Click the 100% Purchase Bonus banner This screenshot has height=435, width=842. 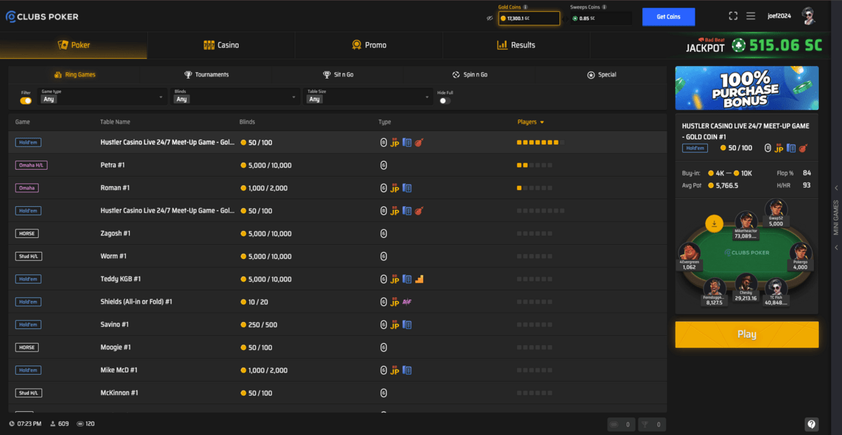pyautogui.click(x=746, y=88)
